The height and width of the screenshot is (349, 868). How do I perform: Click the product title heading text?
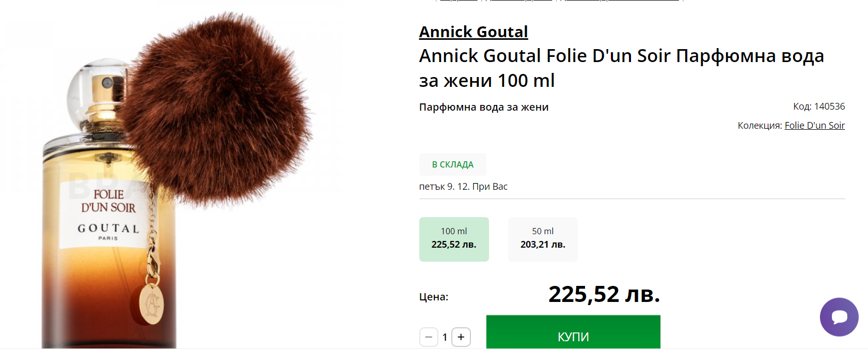622,68
